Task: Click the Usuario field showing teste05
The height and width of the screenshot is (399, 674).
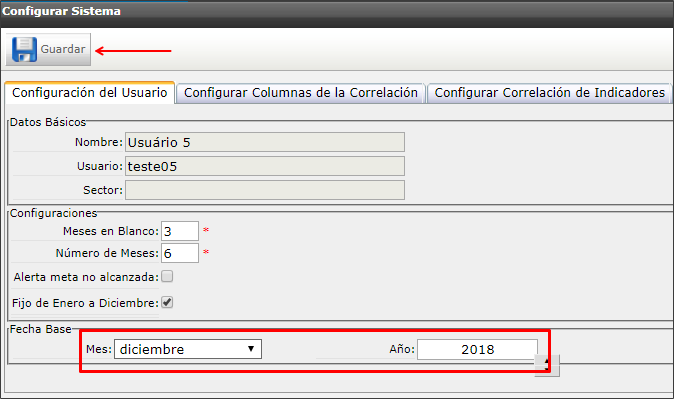Action: 265,166
